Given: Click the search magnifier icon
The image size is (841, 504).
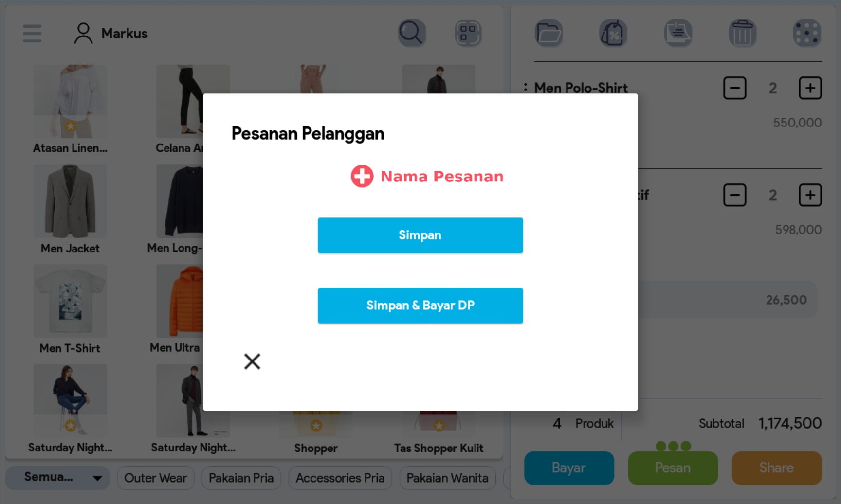Looking at the screenshot, I should click(412, 33).
